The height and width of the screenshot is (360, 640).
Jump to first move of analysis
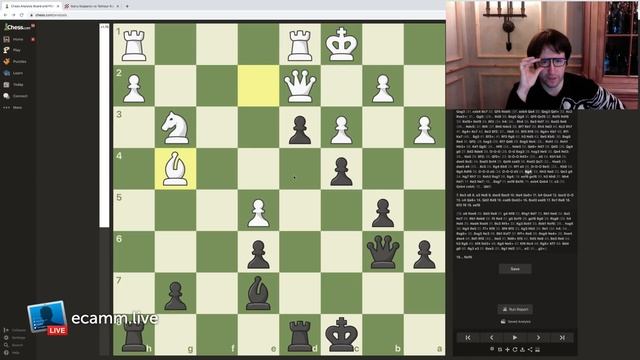coord(468,338)
